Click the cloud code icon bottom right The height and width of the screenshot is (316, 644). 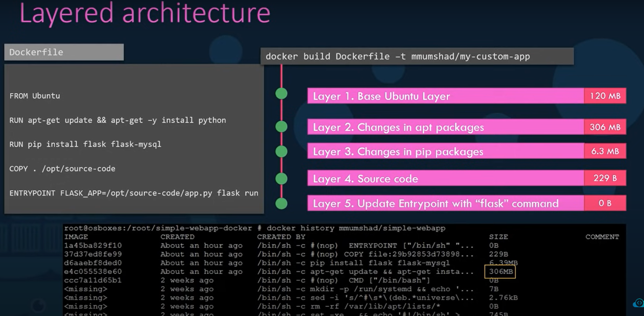(637, 303)
